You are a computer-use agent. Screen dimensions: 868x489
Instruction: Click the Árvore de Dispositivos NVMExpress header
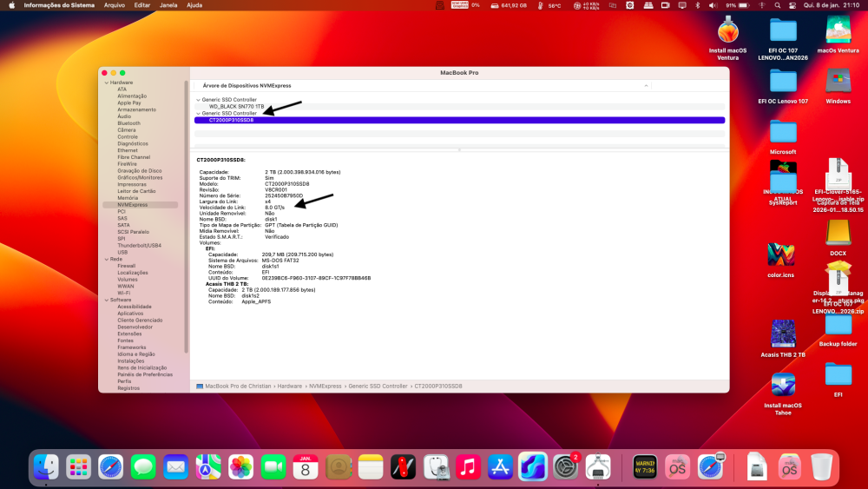click(247, 86)
